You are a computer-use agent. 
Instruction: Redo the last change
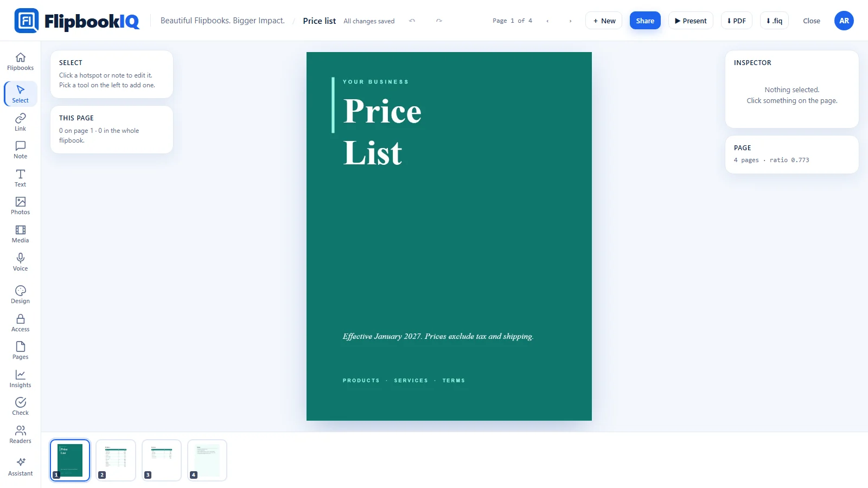[x=439, y=21]
